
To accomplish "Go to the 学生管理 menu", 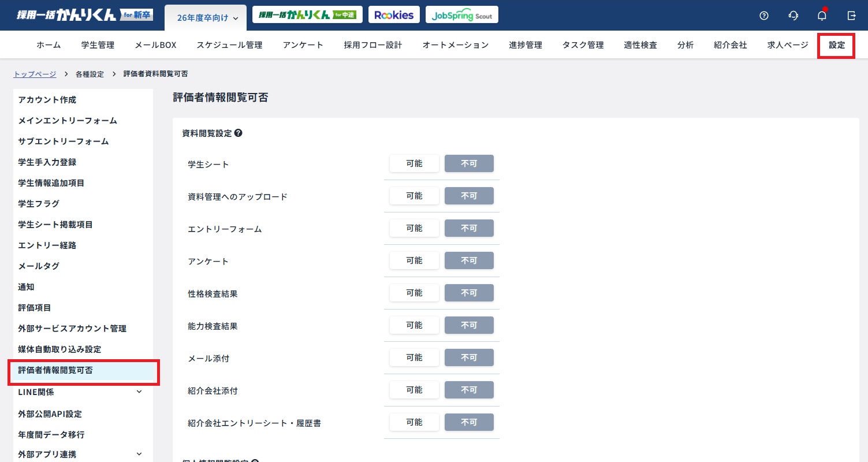I will 98,45.
